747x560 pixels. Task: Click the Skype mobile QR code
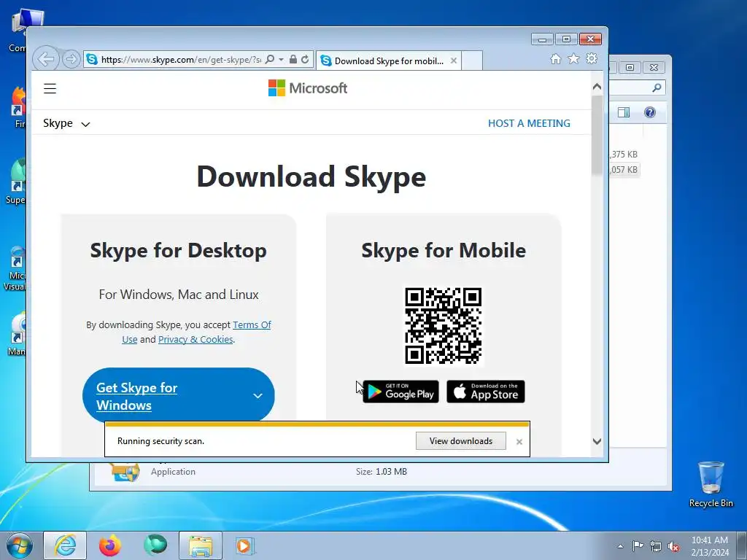coord(443,326)
